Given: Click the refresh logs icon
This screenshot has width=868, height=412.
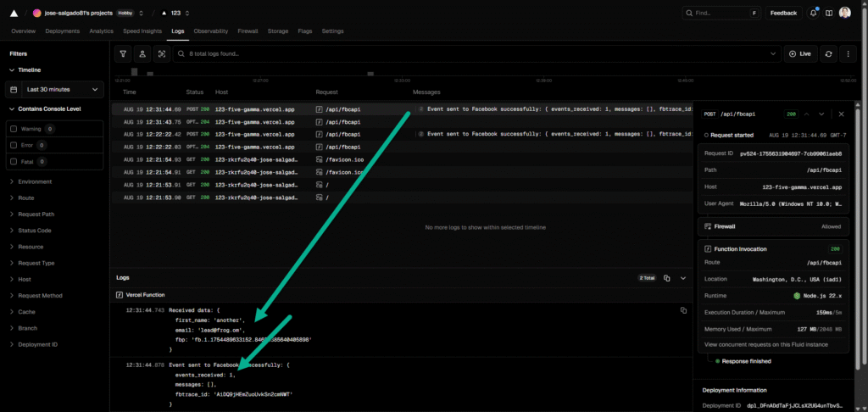Looking at the screenshot, I should 828,53.
